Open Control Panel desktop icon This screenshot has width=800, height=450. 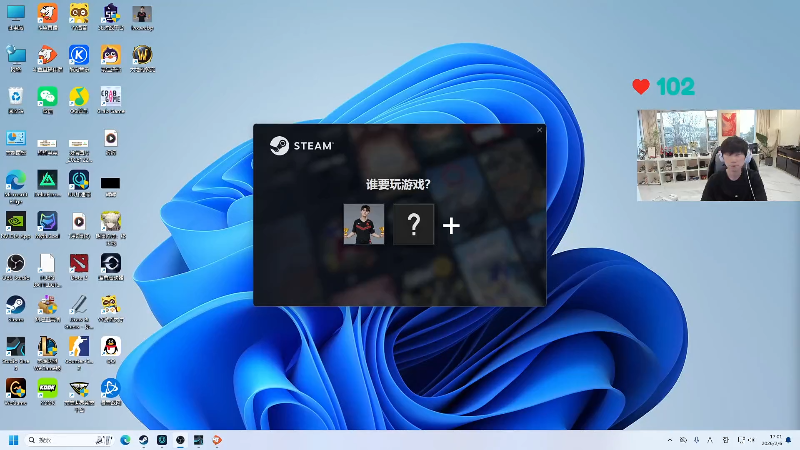tap(16, 142)
